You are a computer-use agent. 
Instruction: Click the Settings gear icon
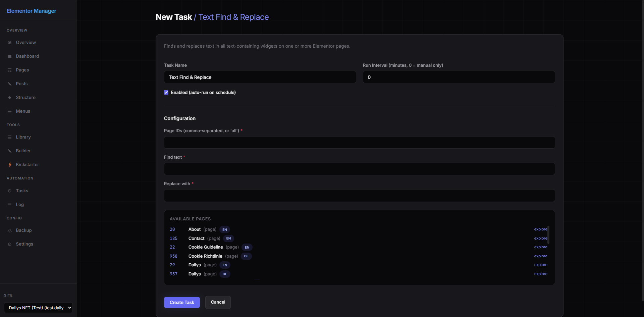coord(10,244)
